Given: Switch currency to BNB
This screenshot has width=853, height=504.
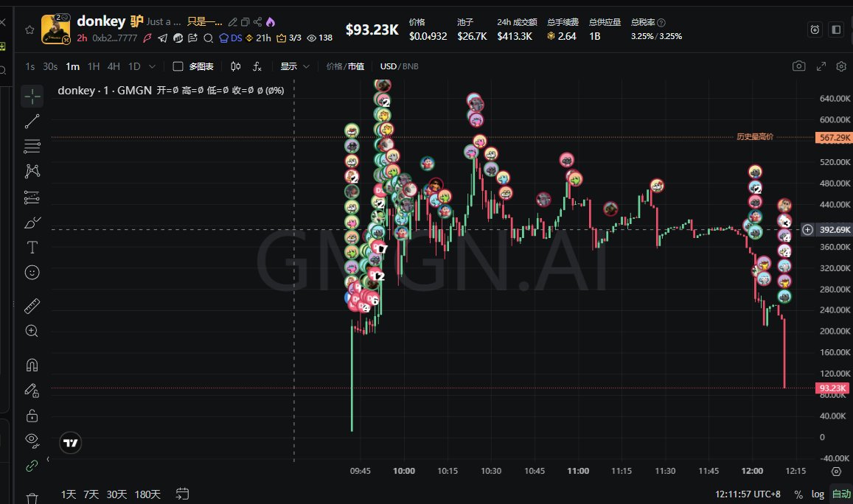Looking at the screenshot, I should click(x=410, y=66).
